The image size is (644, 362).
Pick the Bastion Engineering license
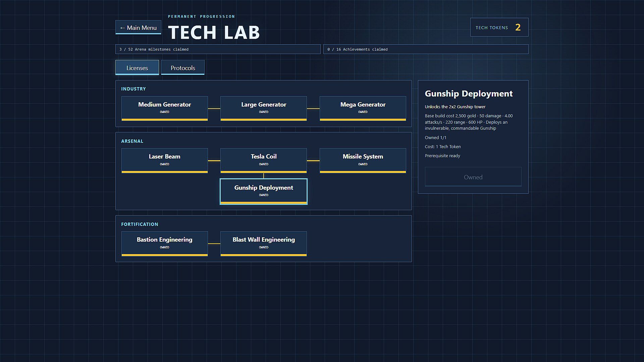click(165, 244)
